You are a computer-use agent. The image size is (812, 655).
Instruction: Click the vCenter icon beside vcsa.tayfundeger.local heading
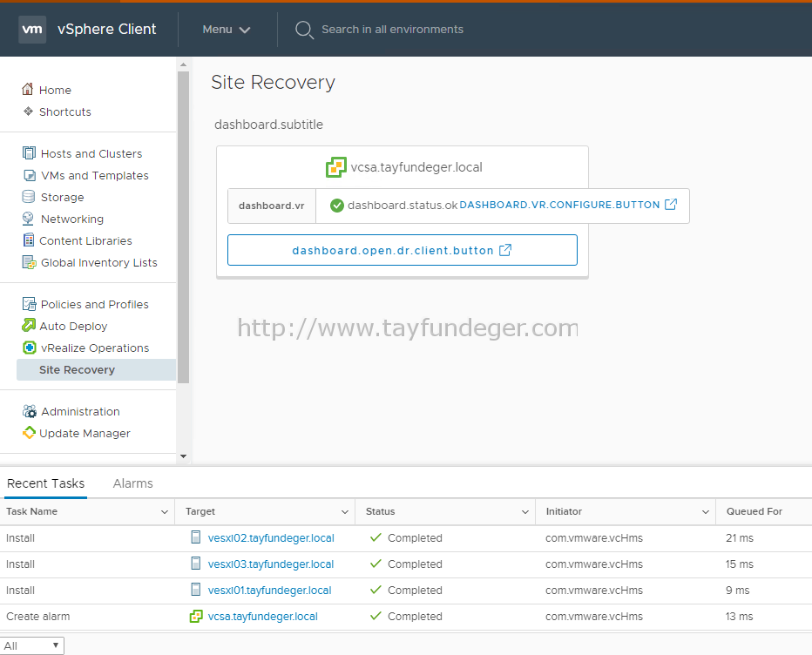pyautogui.click(x=336, y=167)
